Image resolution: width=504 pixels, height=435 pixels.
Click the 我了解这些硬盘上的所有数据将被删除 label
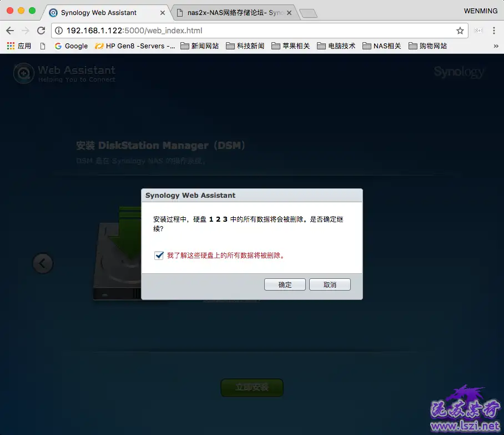[x=225, y=256]
